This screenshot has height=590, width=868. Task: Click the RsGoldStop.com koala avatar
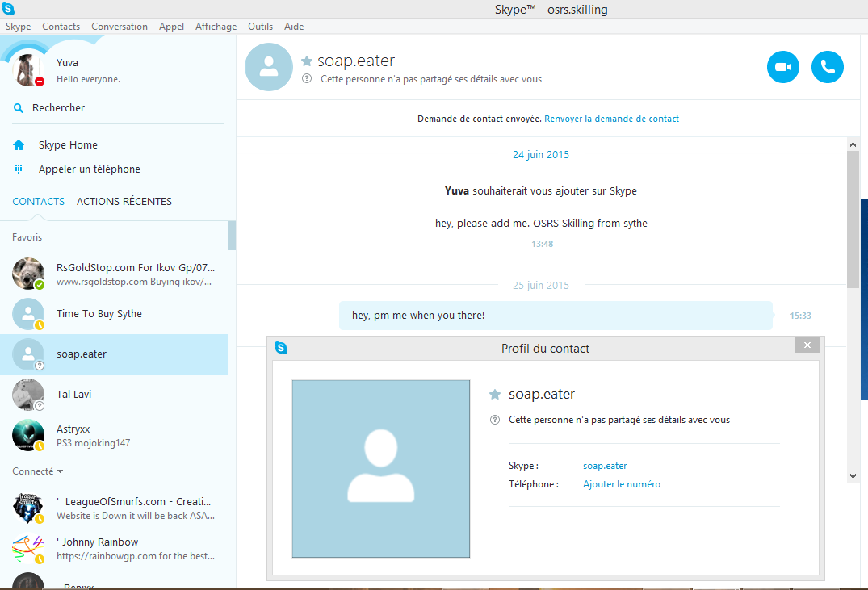(x=28, y=274)
